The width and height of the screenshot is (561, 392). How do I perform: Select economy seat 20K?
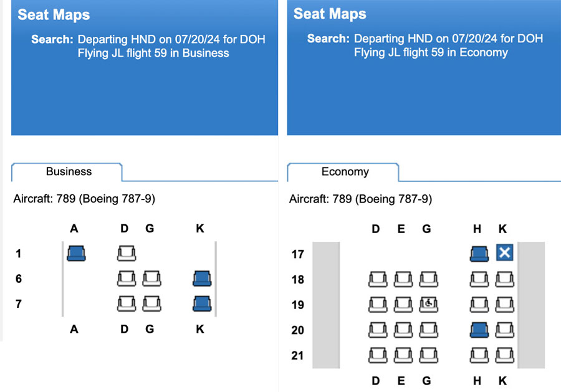coord(504,330)
